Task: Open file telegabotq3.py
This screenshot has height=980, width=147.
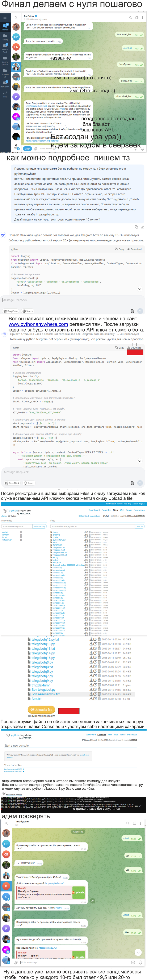Action: (42, 662)
